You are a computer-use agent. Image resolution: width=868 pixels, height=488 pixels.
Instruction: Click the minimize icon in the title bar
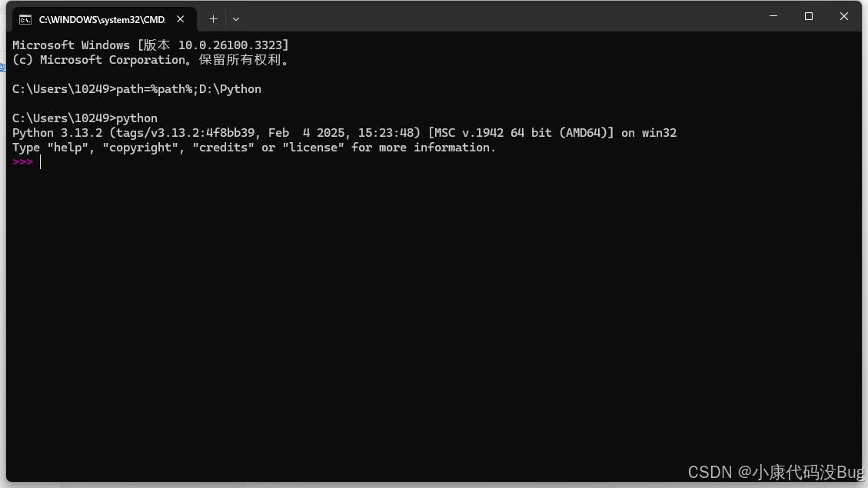tap(773, 15)
